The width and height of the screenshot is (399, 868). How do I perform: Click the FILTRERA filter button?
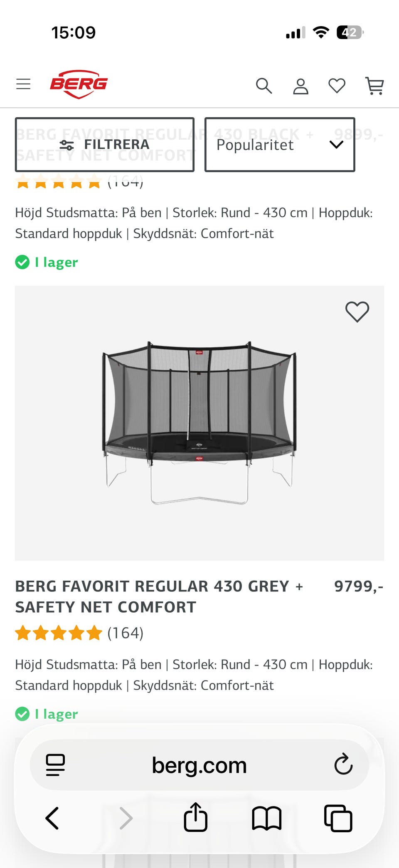[105, 145]
